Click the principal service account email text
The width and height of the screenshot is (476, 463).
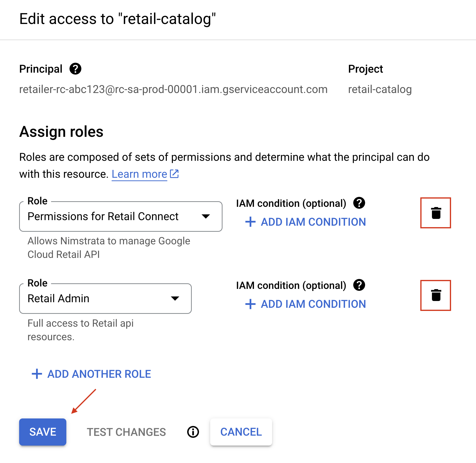(x=173, y=89)
